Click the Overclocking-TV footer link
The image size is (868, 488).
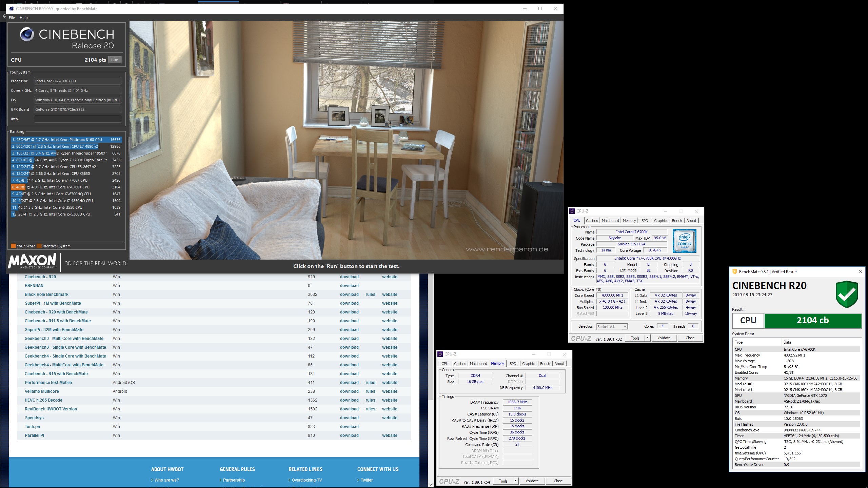click(x=307, y=480)
